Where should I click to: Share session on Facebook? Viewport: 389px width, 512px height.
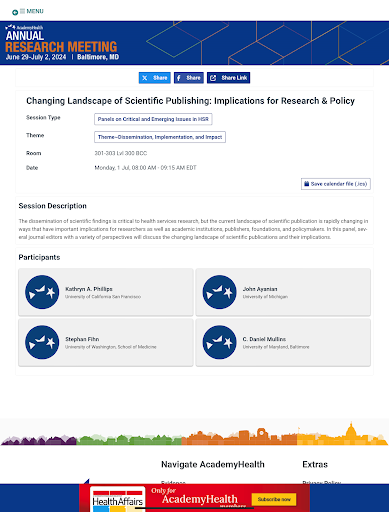[x=189, y=78]
